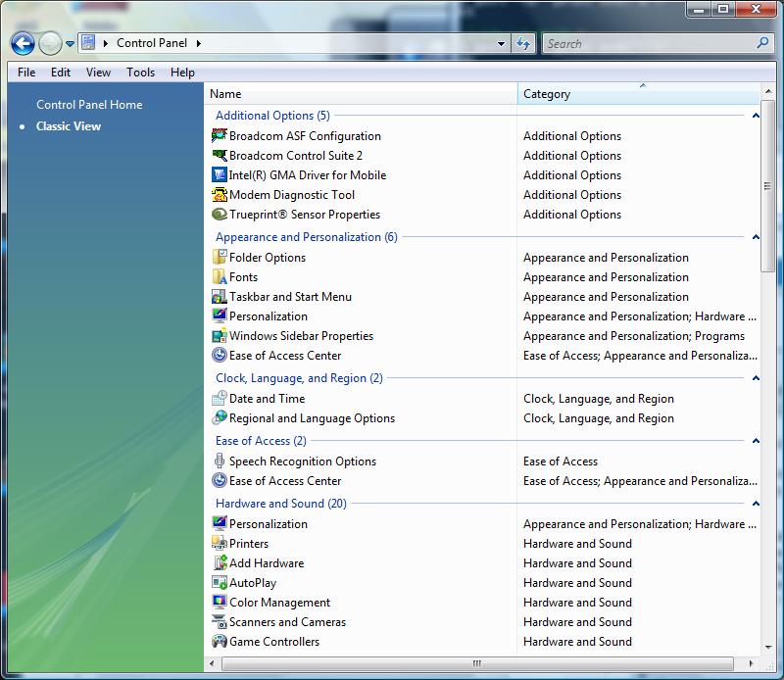Open the AutoPlay icon
The width and height of the screenshot is (784, 680).
click(219, 582)
